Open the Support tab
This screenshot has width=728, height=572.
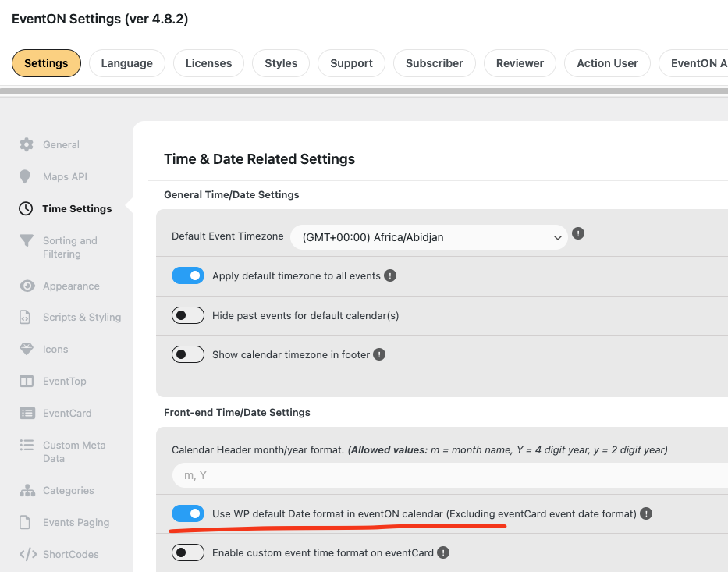[x=351, y=63]
